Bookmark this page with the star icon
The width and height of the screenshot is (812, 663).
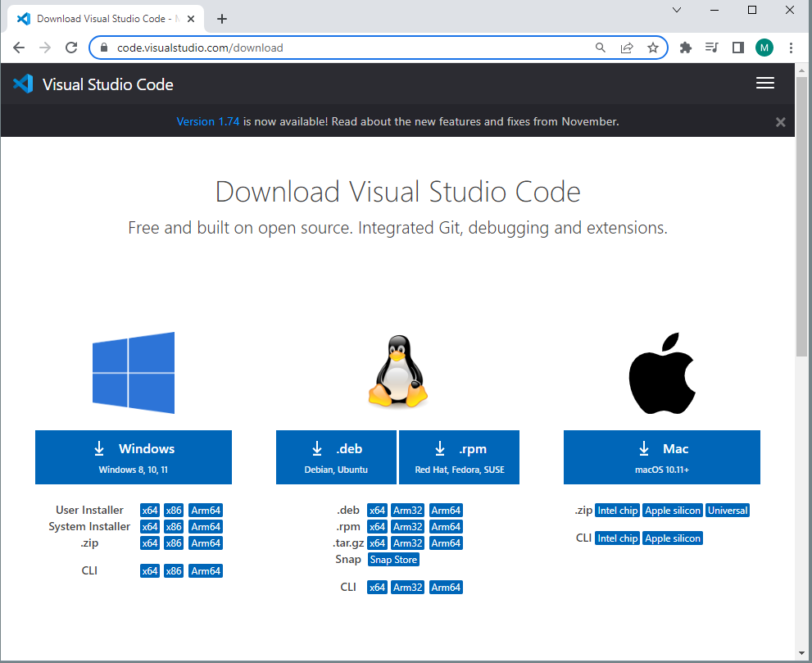point(653,48)
